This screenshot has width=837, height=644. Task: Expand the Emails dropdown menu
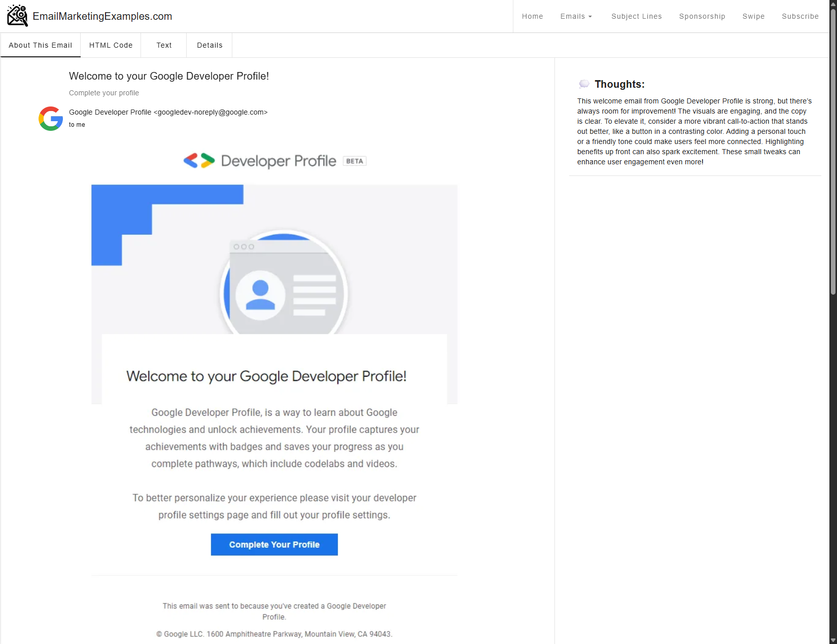coord(576,16)
